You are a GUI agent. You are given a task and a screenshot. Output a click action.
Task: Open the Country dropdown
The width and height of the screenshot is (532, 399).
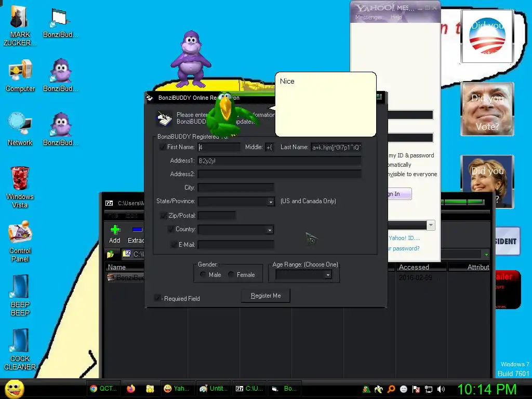270,230
